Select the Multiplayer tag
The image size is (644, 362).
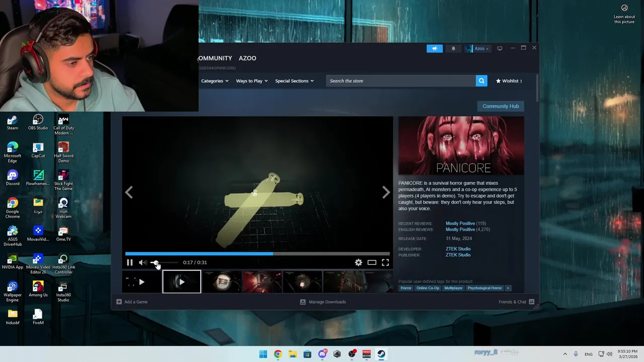click(453, 288)
